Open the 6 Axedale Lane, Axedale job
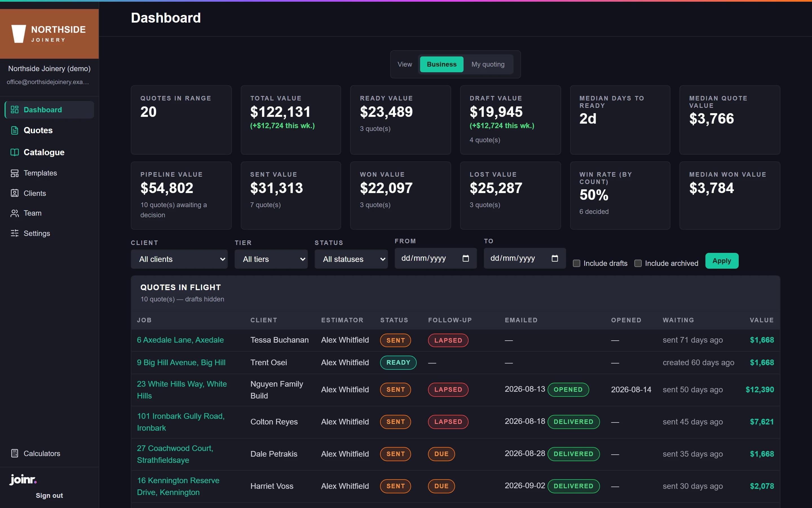Viewport: 812px width, 508px height. click(180, 340)
